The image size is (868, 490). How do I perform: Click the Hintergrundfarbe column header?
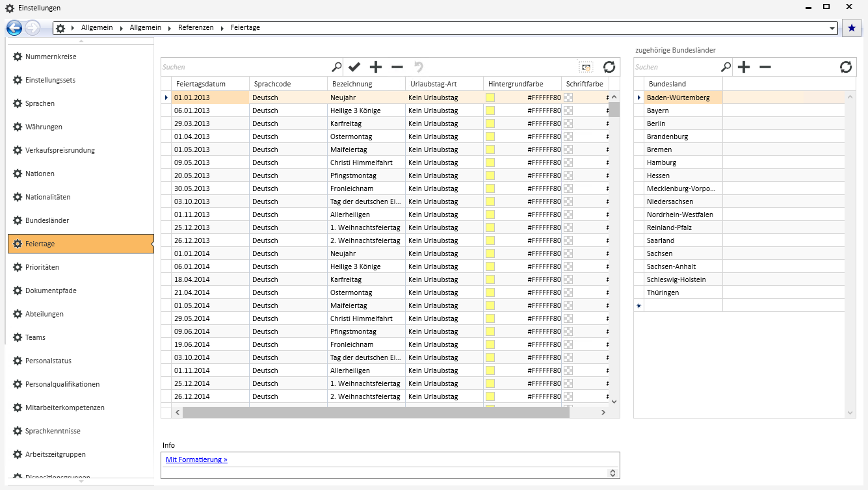pos(523,84)
